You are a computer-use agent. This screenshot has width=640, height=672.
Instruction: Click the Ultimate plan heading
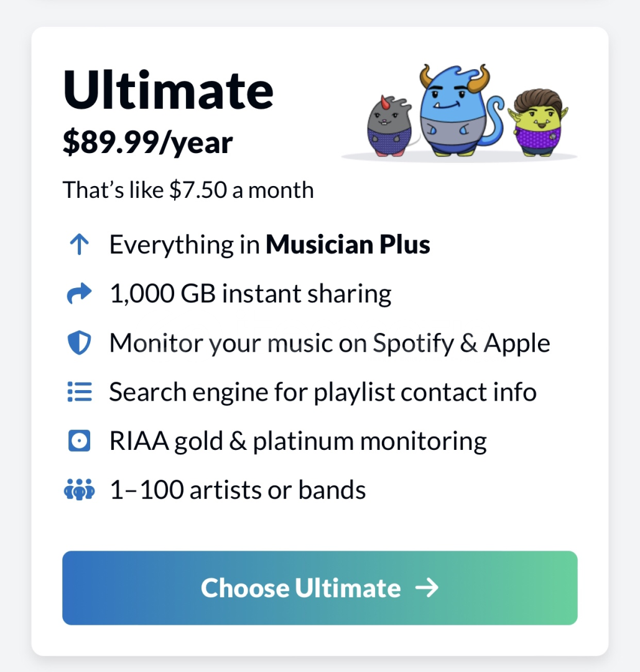pos(168,90)
